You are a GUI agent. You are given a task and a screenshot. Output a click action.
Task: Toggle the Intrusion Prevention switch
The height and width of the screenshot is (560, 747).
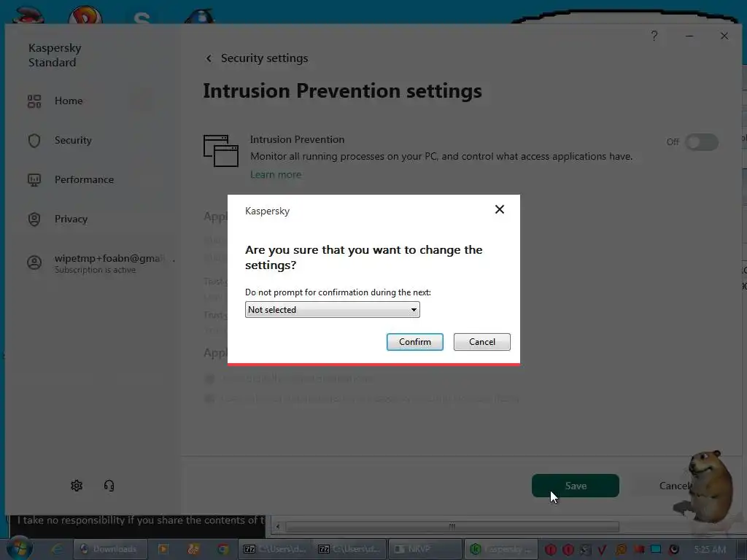702,142
